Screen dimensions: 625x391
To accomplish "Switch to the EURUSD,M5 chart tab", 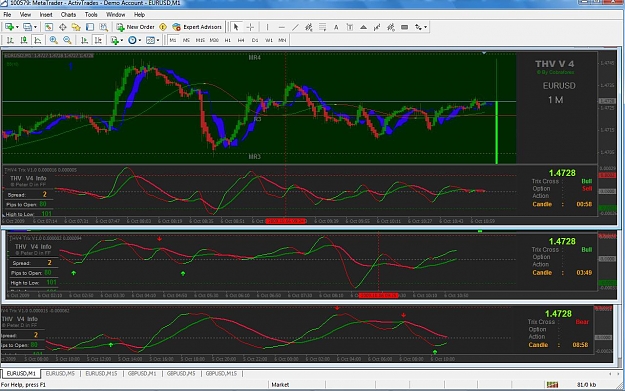I will tap(60, 373).
